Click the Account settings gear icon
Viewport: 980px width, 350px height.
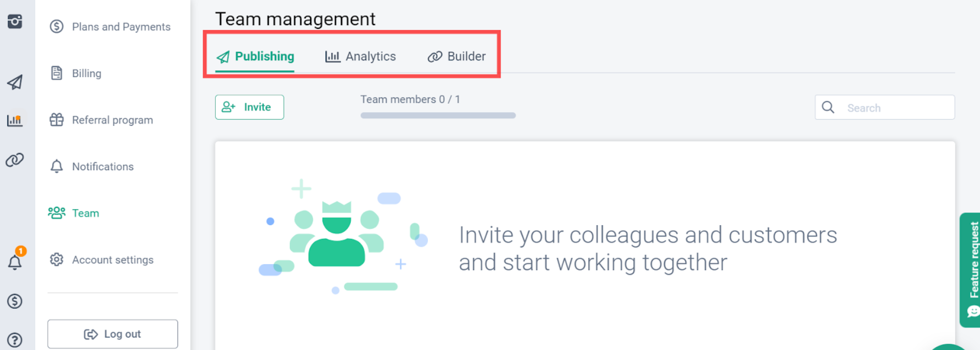coord(57,259)
